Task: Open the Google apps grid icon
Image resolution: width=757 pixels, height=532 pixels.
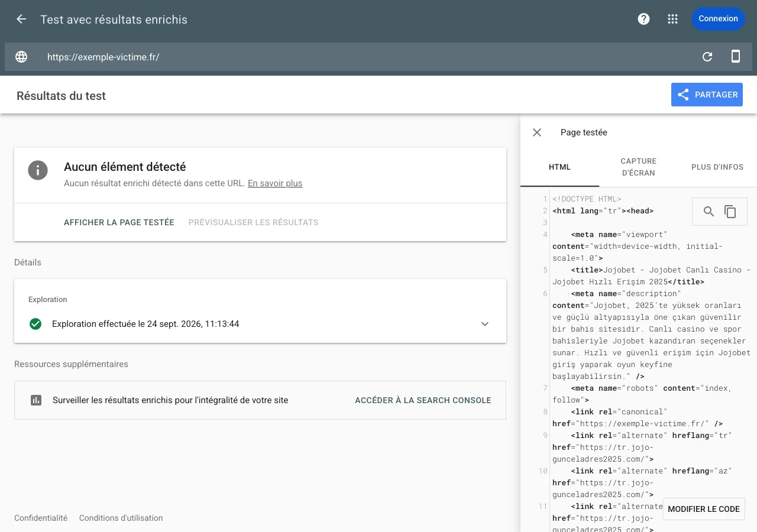Action: click(672, 19)
